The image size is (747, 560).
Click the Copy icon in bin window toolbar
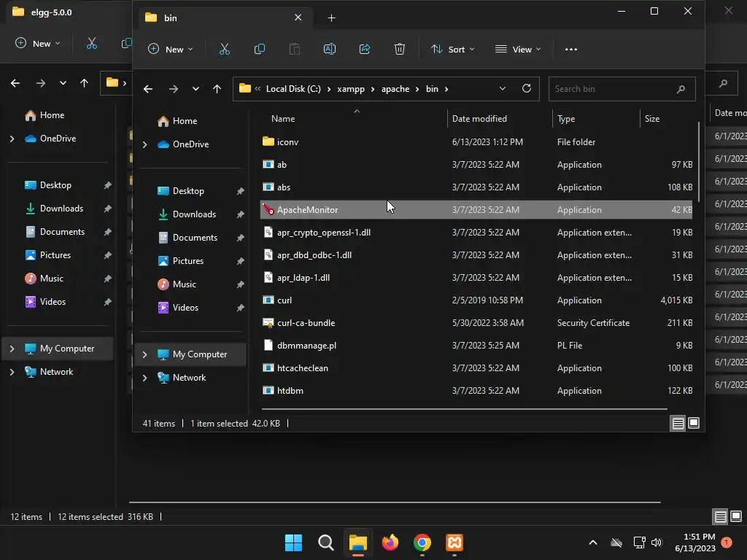(x=260, y=49)
